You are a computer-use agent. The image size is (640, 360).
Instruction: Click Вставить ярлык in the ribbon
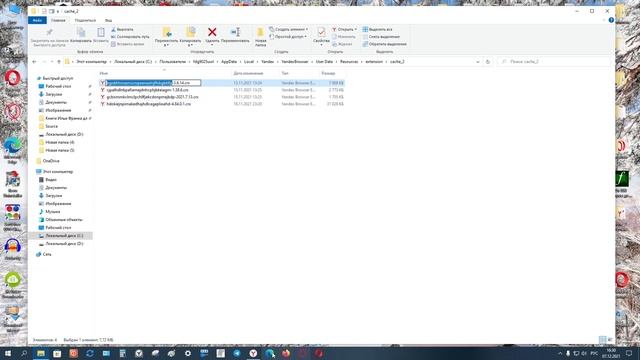[x=127, y=44]
